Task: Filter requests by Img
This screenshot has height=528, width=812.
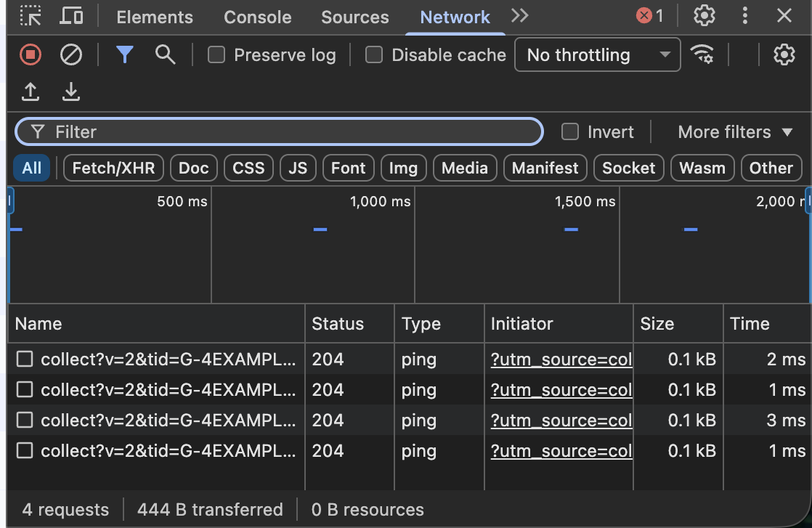Action: tap(403, 168)
